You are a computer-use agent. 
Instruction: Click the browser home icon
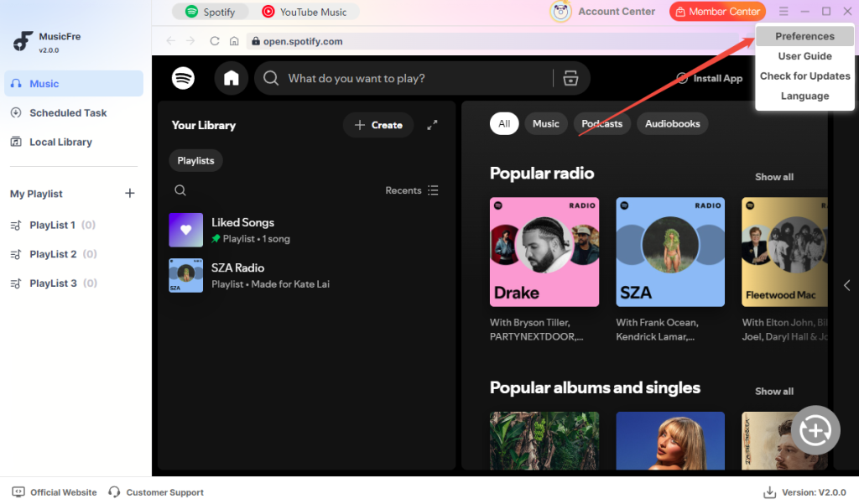click(234, 41)
